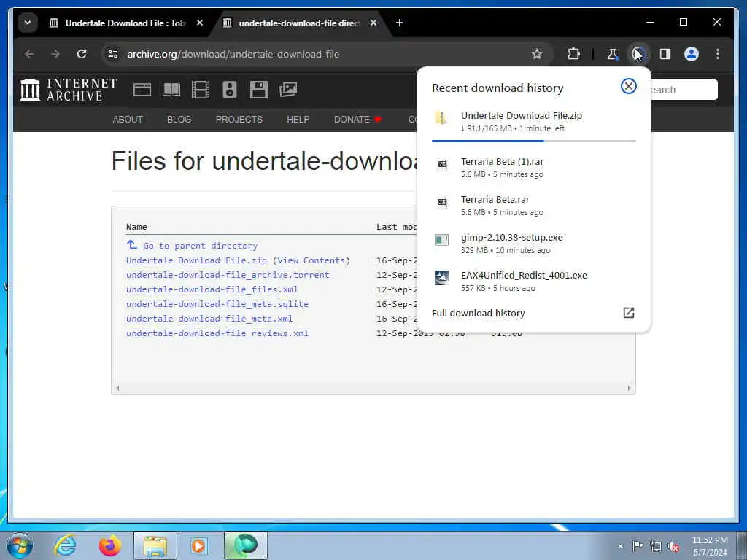Close the undertale-download-file directory tab
The image size is (747, 560).
tap(373, 23)
